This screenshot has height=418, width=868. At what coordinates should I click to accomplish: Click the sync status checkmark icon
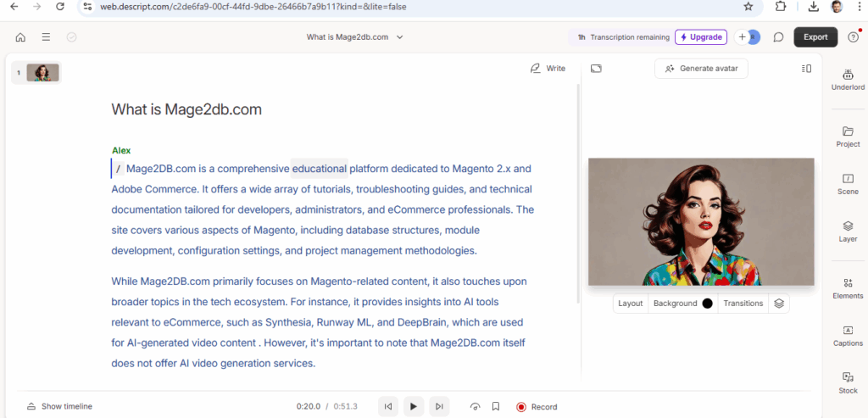pos(71,37)
